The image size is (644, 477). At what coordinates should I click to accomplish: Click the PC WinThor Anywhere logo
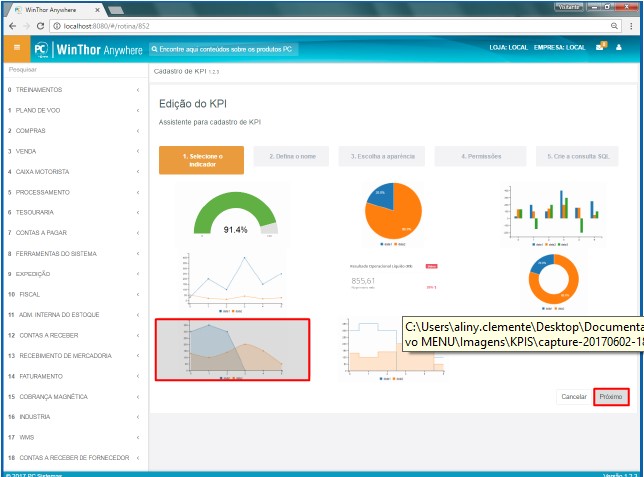click(x=88, y=50)
